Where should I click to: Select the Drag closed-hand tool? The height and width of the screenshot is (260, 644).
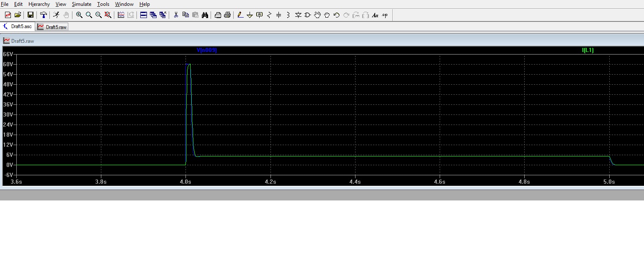pos(327,15)
